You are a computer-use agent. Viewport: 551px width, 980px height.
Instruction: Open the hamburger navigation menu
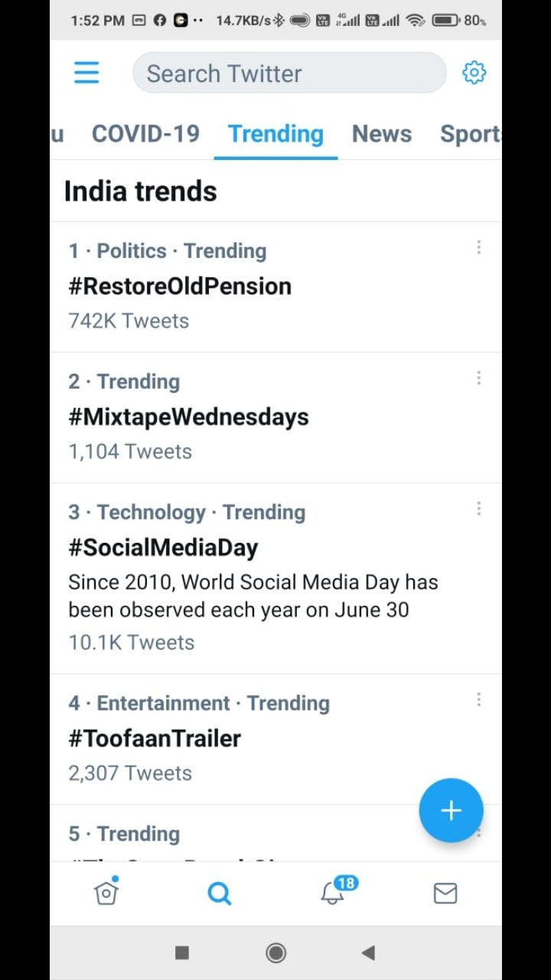click(86, 73)
